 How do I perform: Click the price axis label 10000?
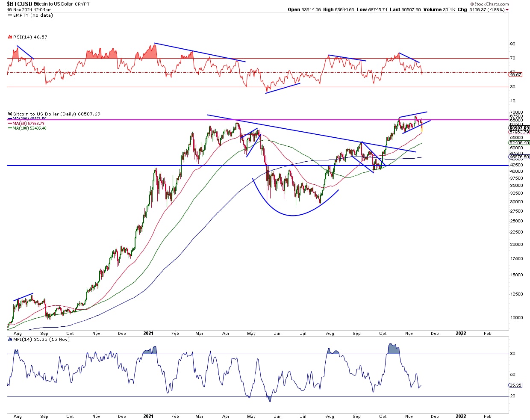516,318
